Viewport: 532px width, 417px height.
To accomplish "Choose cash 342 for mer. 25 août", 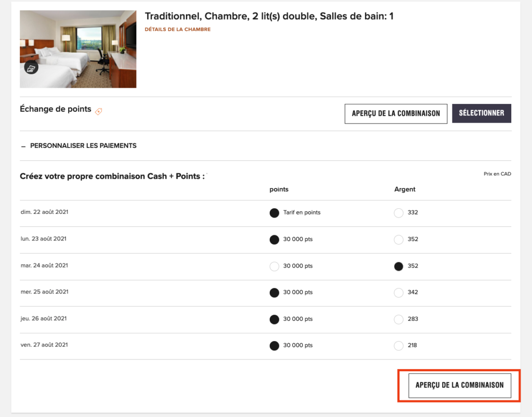I will (x=398, y=292).
